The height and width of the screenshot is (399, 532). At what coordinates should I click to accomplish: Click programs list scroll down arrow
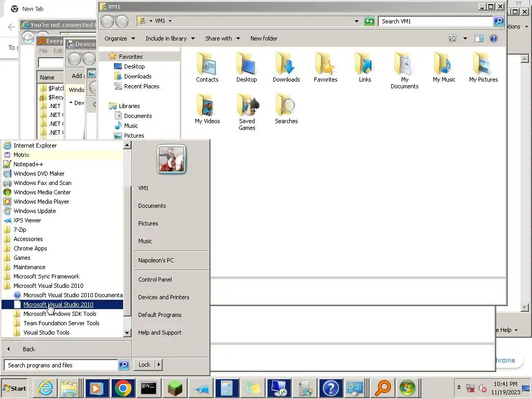click(x=127, y=333)
